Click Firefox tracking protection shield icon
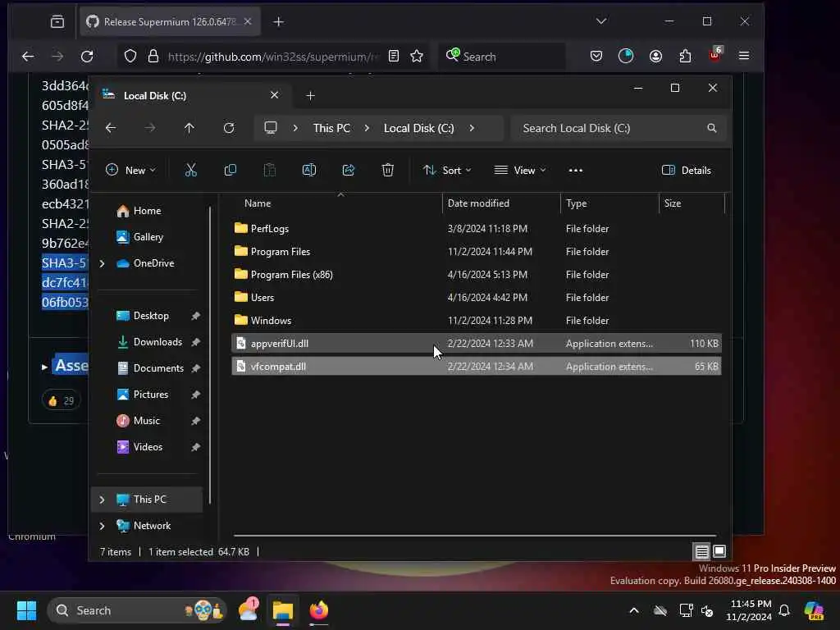The image size is (840, 630). [x=130, y=57]
